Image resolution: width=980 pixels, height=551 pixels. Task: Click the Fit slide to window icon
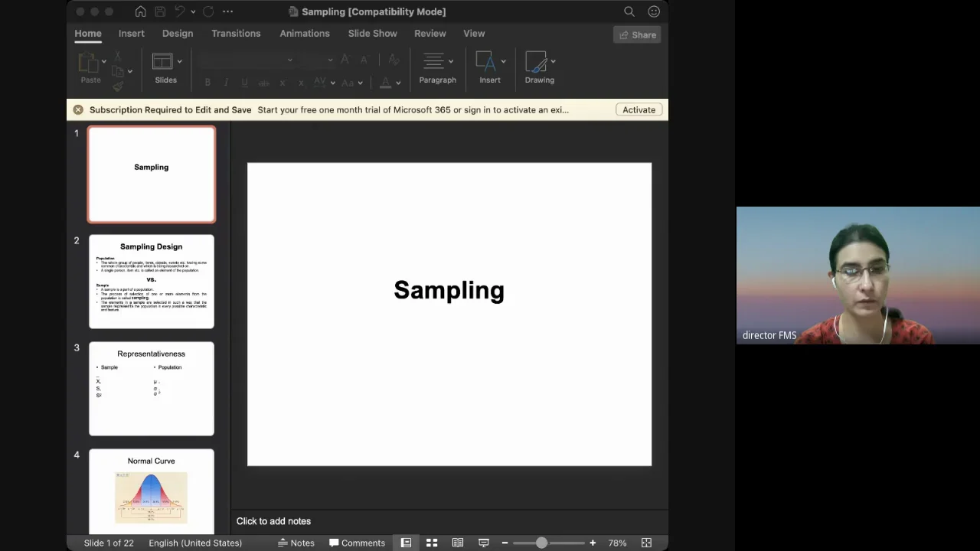[646, 543]
